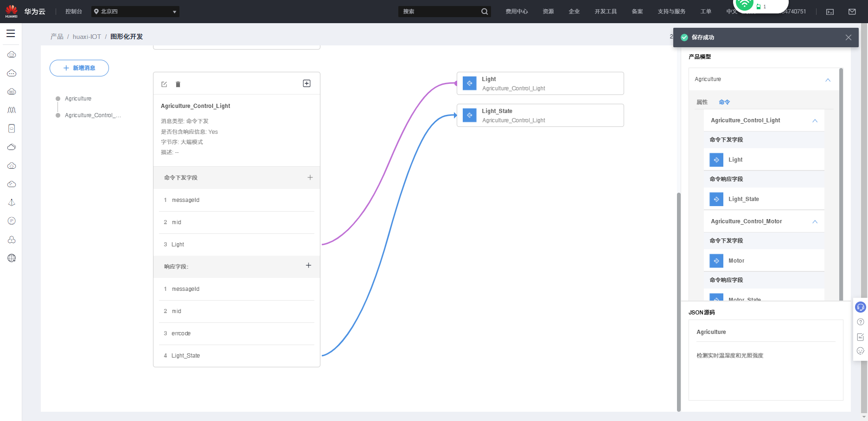Viewport: 868px width, 421px height.
Task: Open the mail messages icon
Action: tap(852, 12)
